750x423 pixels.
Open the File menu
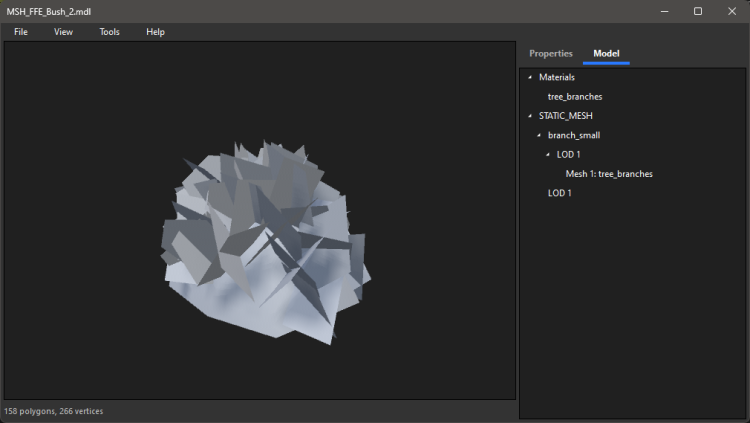click(21, 32)
